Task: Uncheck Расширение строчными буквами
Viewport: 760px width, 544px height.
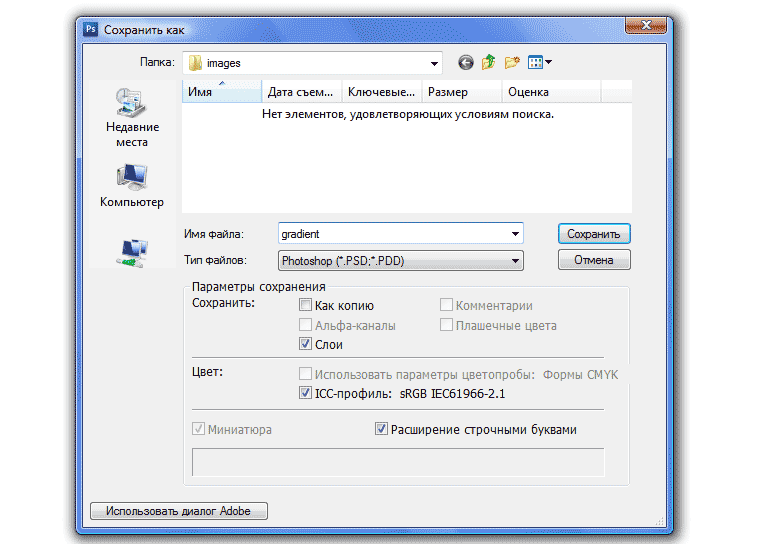Action: click(381, 429)
